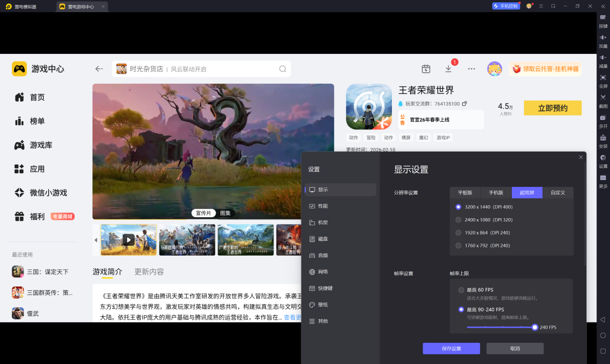Viewport: 610px width, 364px height.
Task: Collapse the right sidebar with double chevron
Action: tap(603, 6)
